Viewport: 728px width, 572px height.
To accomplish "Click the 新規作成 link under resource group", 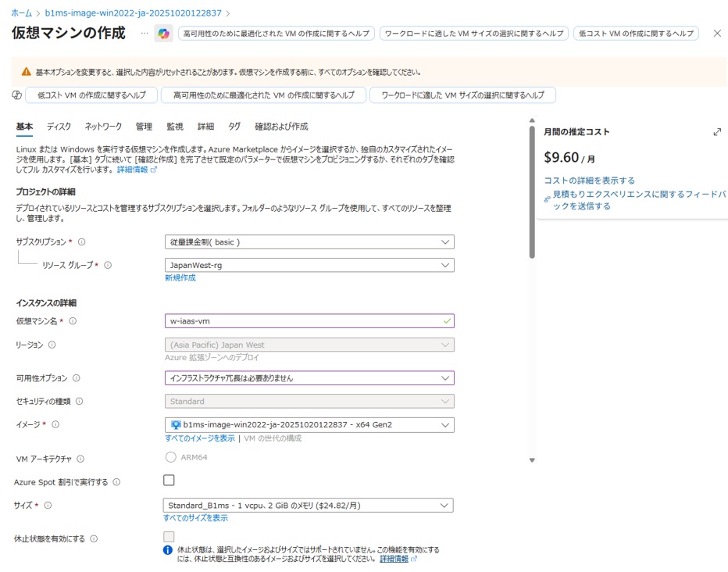I will [x=180, y=278].
